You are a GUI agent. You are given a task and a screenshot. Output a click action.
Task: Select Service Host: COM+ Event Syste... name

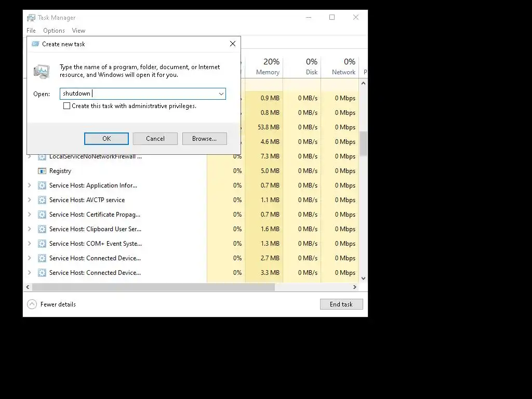tap(96, 244)
